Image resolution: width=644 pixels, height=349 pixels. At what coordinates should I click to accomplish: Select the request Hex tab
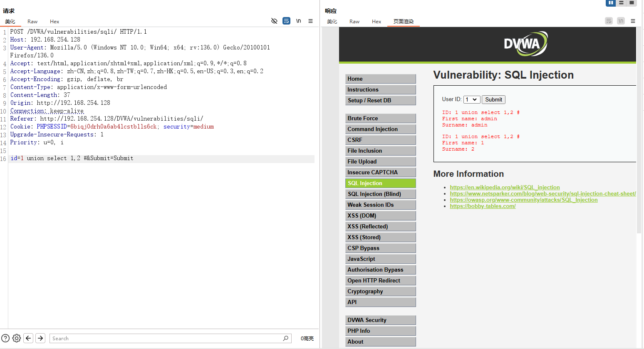tap(54, 22)
